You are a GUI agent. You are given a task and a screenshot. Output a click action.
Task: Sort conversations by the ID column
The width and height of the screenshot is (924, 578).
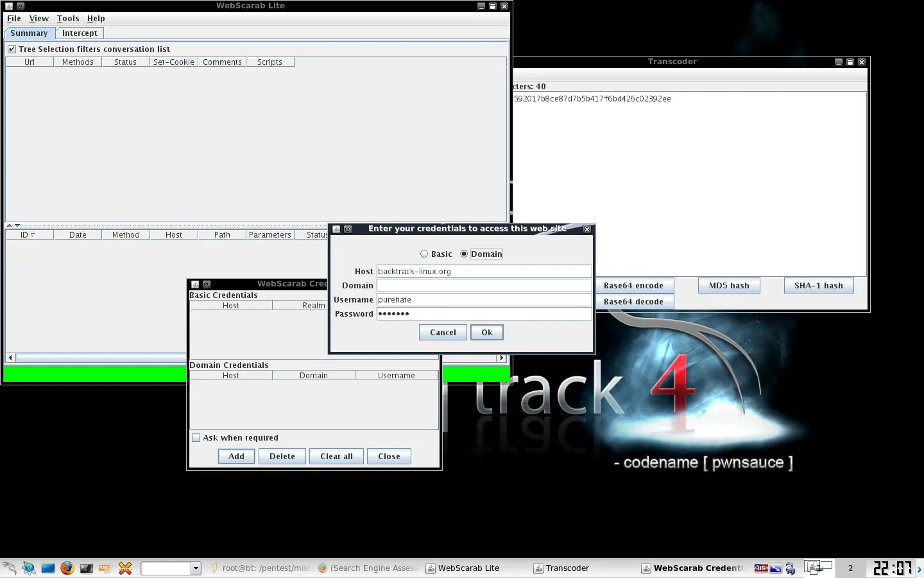pos(30,235)
